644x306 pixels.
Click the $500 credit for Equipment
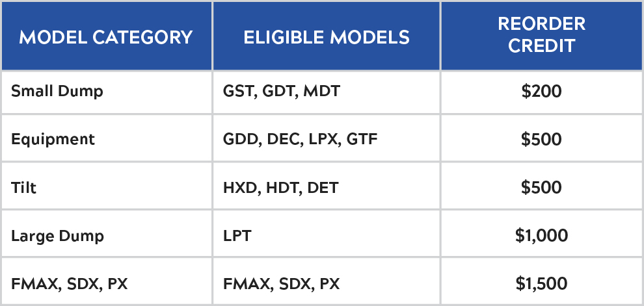541,140
